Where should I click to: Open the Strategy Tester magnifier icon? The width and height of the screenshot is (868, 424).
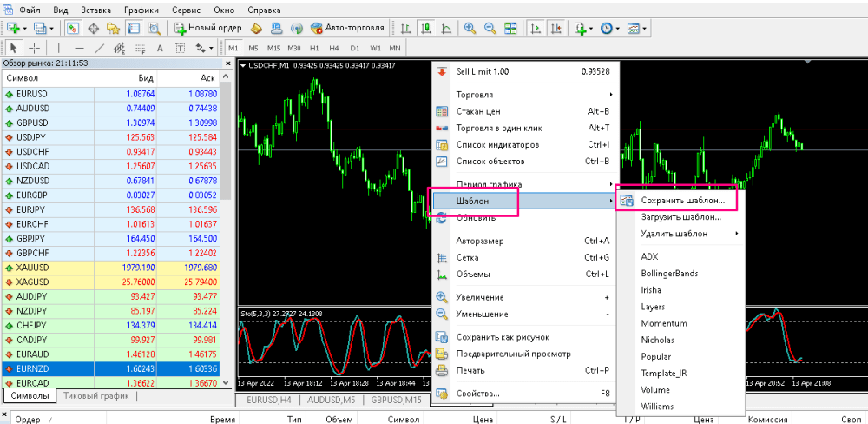point(154,28)
